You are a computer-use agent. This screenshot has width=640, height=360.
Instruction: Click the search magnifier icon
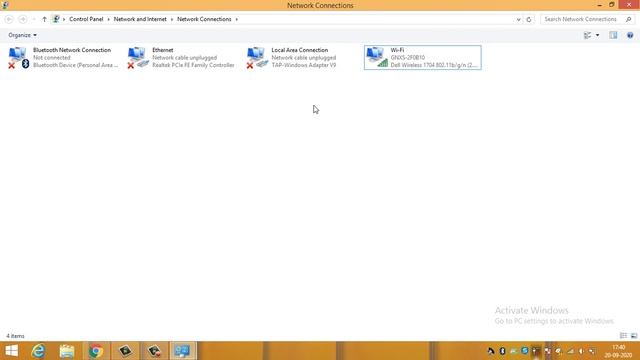[x=629, y=19]
